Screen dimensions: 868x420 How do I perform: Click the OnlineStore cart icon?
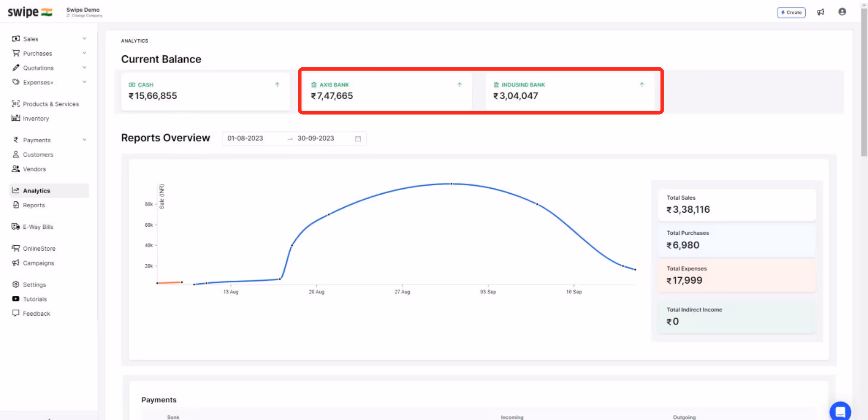tap(16, 248)
